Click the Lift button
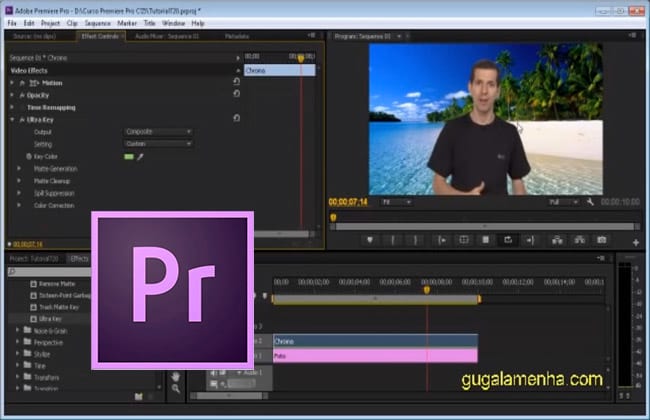650x420 pixels. coord(558,240)
